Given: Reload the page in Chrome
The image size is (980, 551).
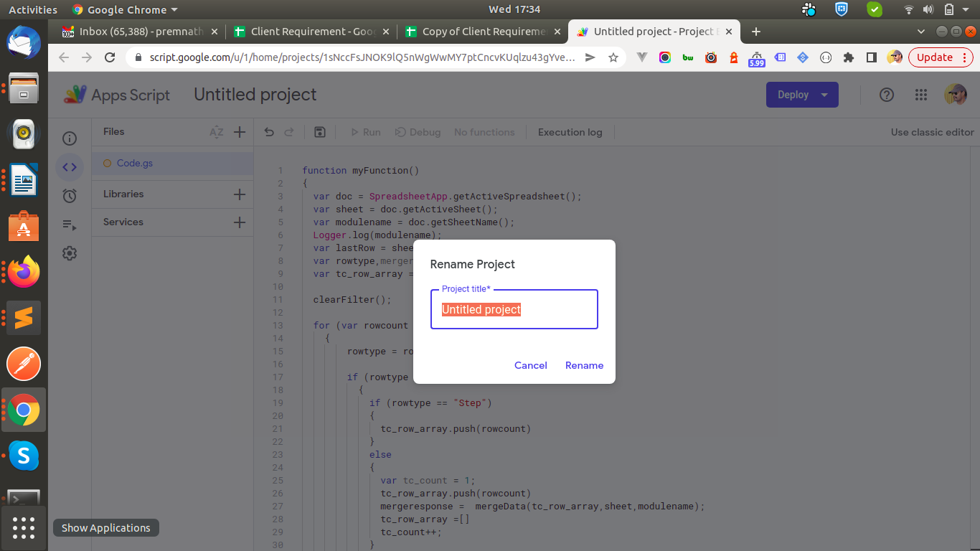Looking at the screenshot, I should [x=110, y=57].
